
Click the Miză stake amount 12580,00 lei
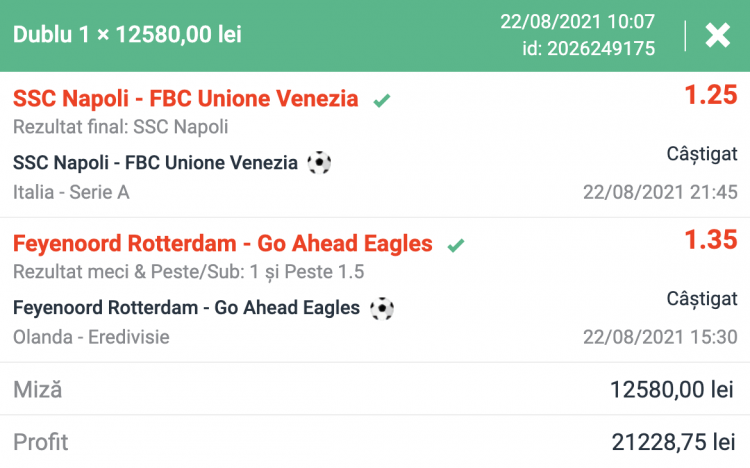coord(672,390)
